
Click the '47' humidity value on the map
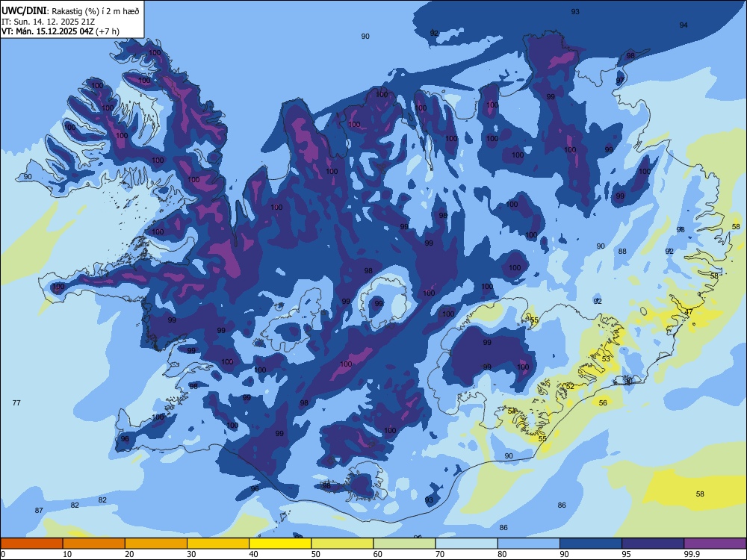(689, 312)
